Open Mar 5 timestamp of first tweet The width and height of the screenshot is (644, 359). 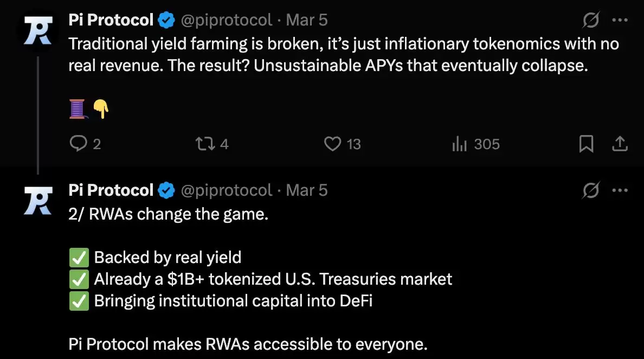(x=307, y=20)
